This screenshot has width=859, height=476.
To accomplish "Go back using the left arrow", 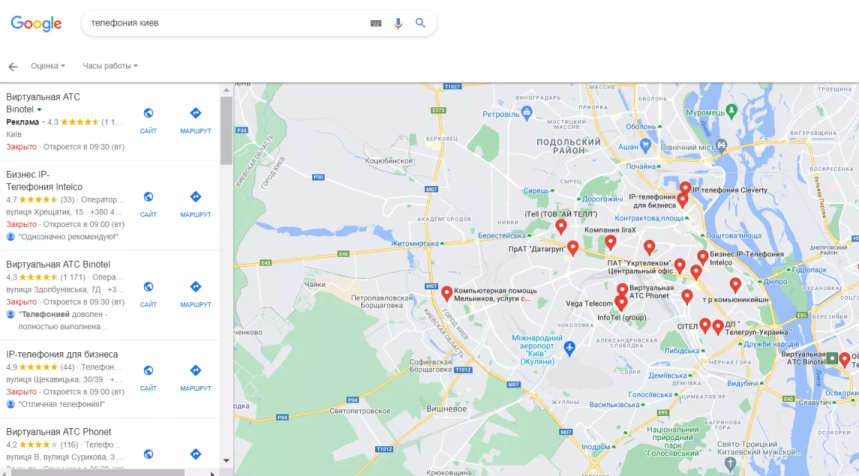I will pos(13,67).
